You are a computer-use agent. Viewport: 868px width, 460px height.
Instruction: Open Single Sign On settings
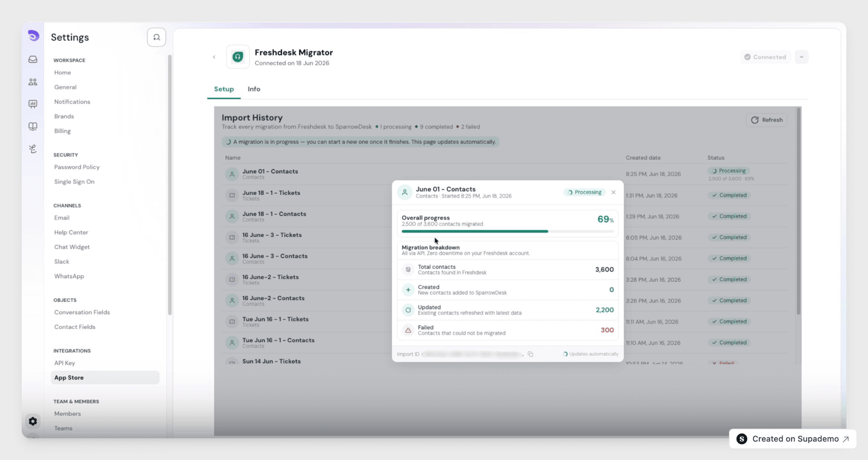[x=74, y=181]
